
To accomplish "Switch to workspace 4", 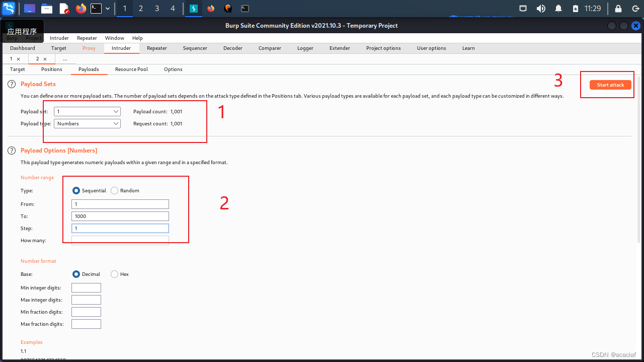I will (173, 9).
